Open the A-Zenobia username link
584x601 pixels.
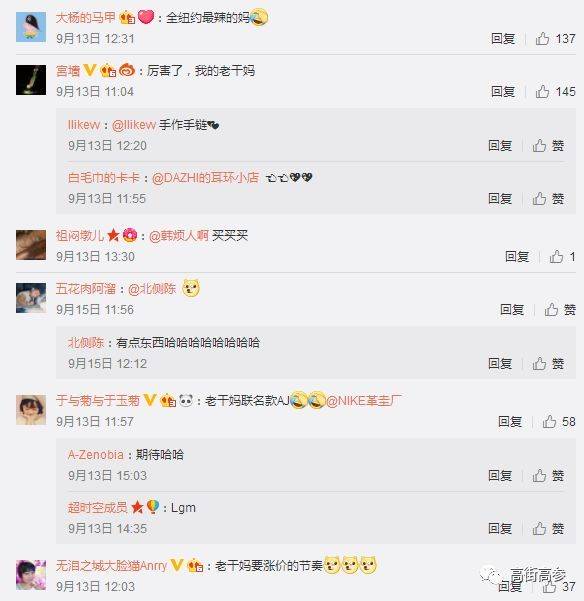click(96, 455)
